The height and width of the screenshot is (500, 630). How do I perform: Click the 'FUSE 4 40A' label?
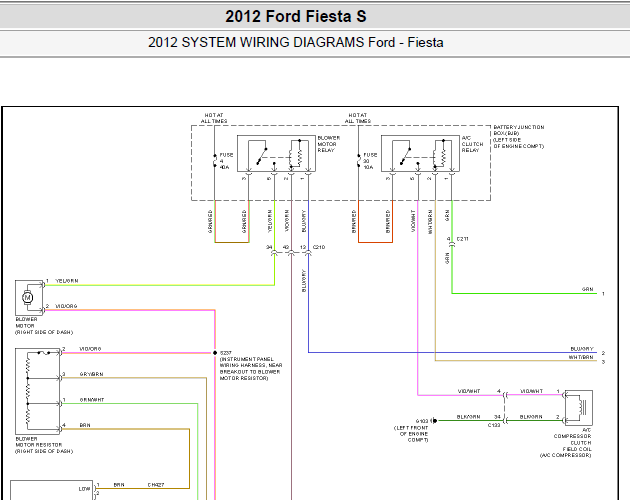226,161
